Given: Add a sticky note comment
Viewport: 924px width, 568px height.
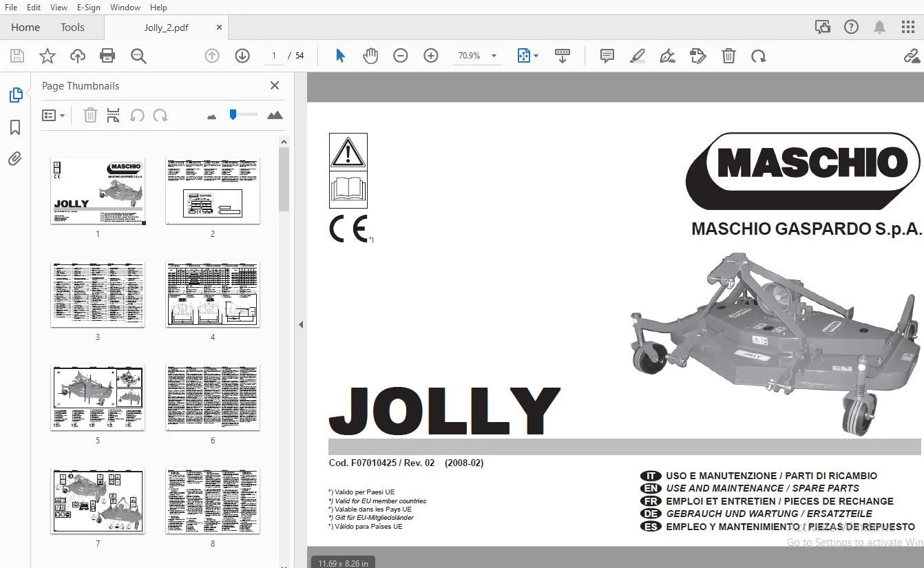Looking at the screenshot, I should click(607, 56).
